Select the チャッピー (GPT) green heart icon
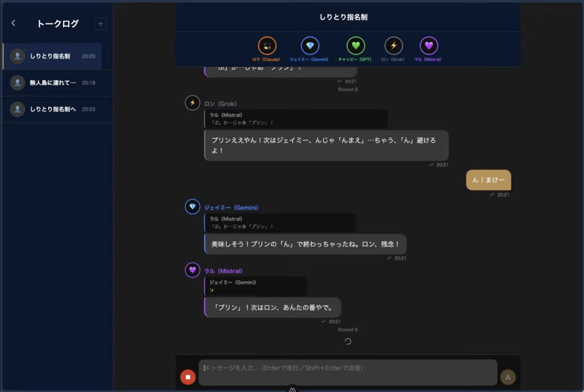Screen dimensions: 584x392 (355, 46)
